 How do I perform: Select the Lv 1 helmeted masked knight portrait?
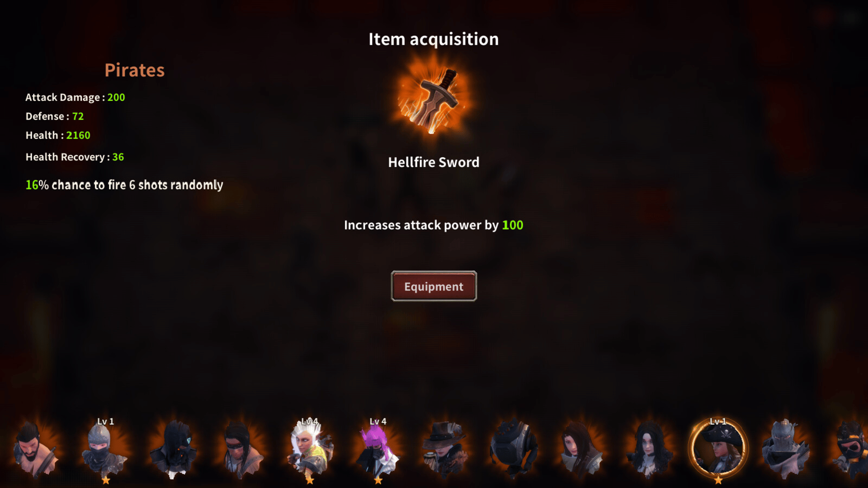104,450
